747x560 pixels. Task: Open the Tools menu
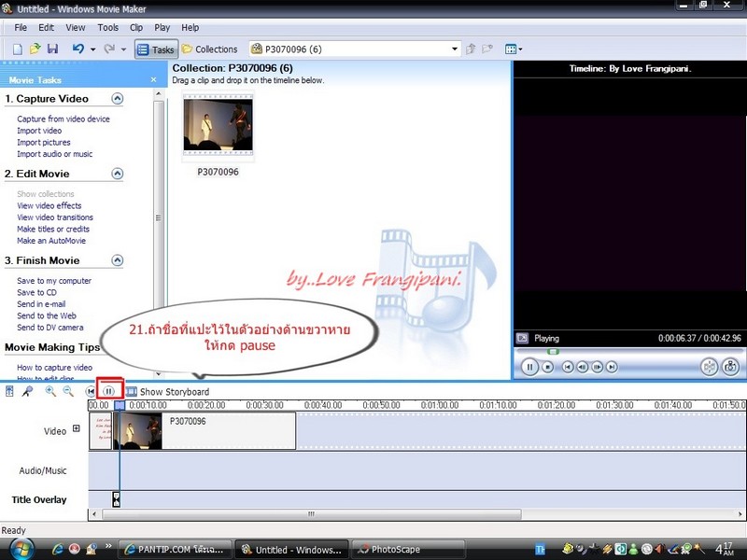pyautogui.click(x=108, y=28)
